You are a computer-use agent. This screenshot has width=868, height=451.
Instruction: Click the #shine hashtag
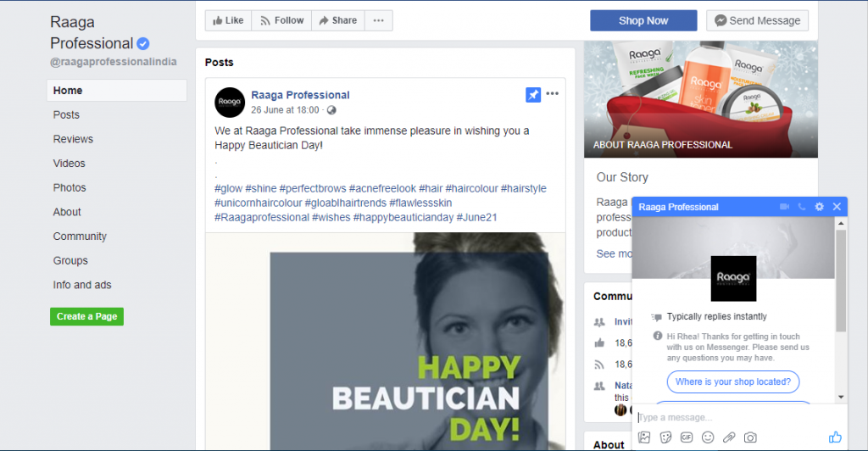point(261,189)
